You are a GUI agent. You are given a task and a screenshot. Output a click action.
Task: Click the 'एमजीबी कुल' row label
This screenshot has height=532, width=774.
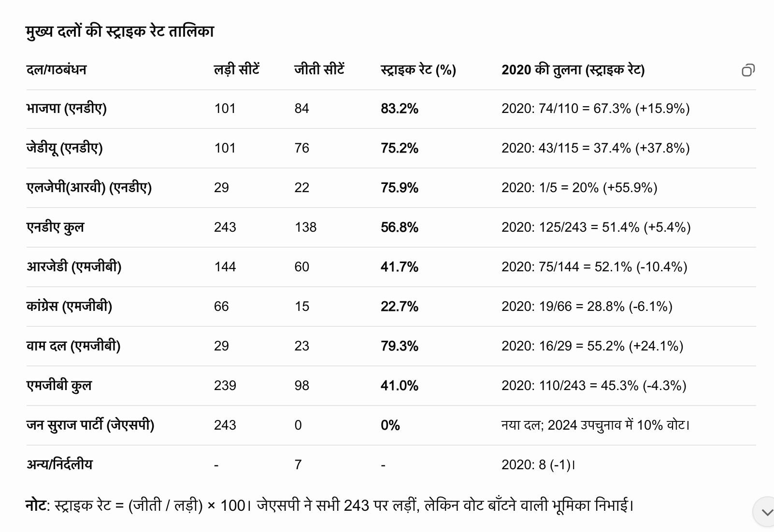pos(59,385)
